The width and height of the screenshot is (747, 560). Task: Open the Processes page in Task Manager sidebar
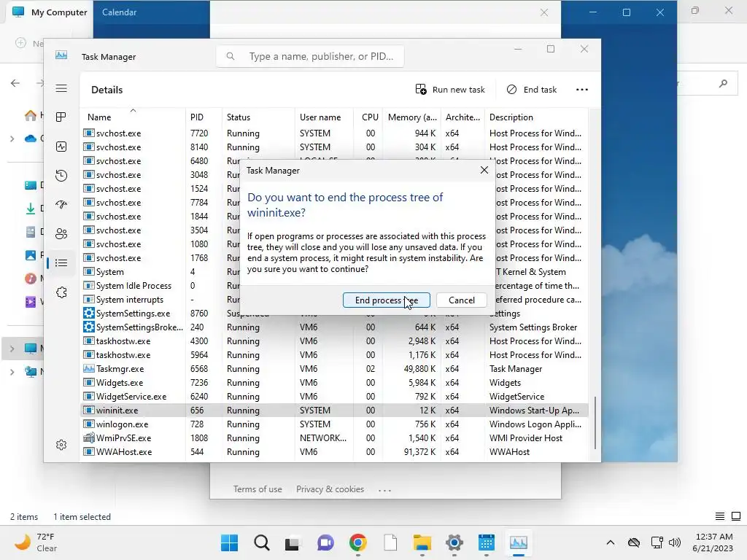point(61,117)
